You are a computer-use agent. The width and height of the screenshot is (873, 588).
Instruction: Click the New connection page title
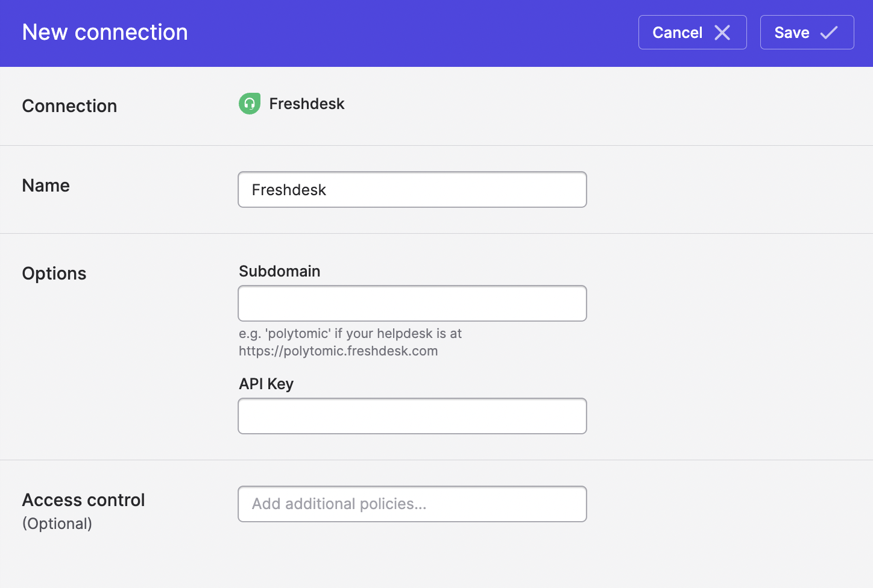[x=105, y=33]
